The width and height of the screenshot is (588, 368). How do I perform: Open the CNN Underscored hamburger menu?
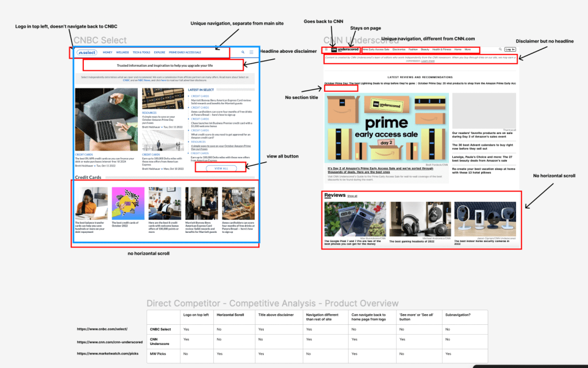[x=326, y=49]
